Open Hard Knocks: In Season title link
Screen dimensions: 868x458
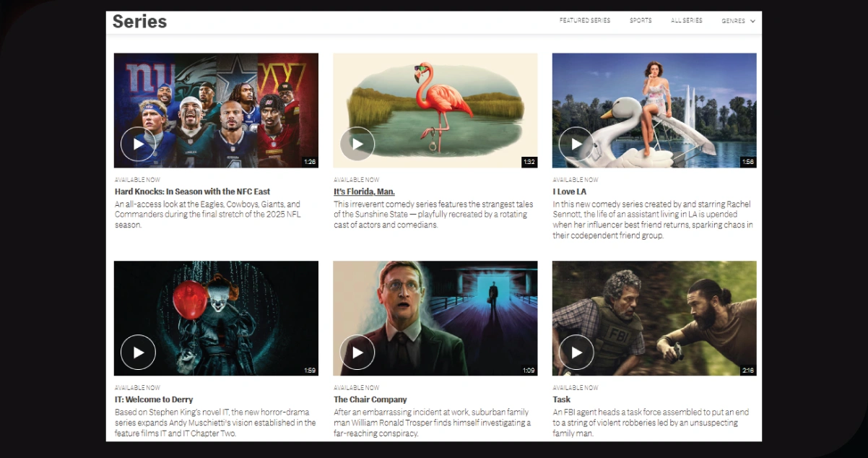192,191
